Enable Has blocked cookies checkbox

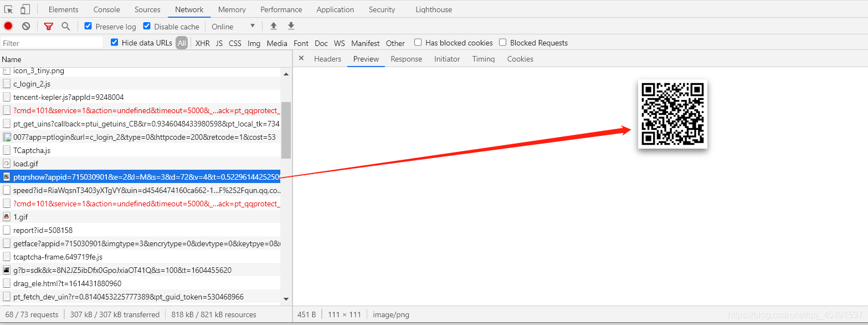click(418, 42)
